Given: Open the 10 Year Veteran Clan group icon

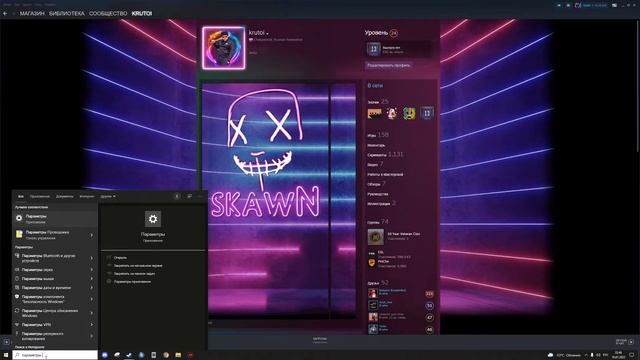Looking at the screenshot, I should click(x=376, y=237).
